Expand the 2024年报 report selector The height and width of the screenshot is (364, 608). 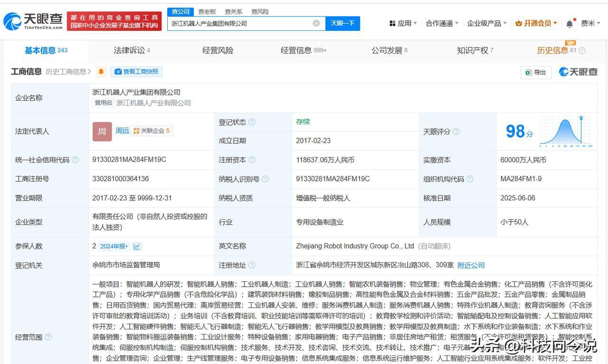click(114, 246)
